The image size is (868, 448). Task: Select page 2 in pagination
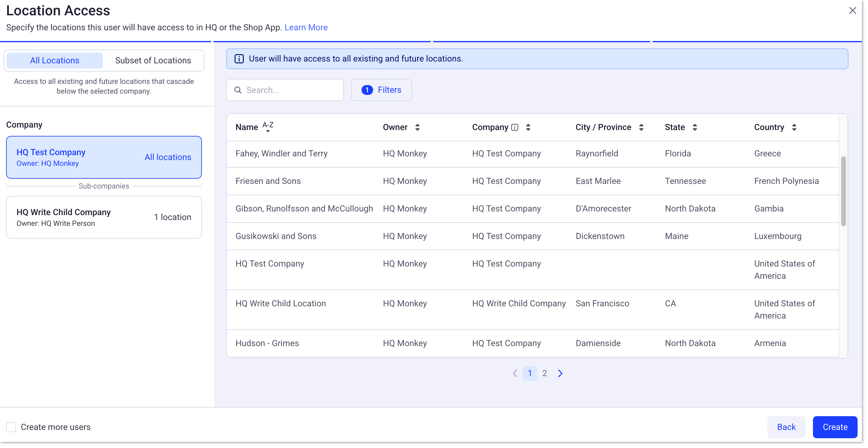[544, 373]
